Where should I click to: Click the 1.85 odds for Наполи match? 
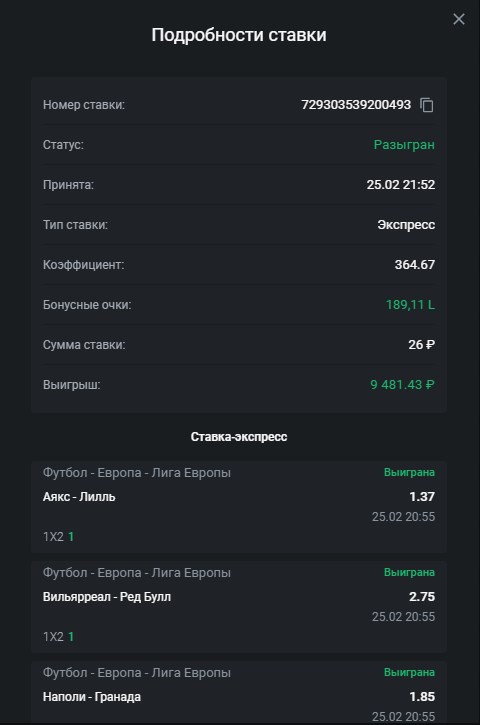pos(422,696)
